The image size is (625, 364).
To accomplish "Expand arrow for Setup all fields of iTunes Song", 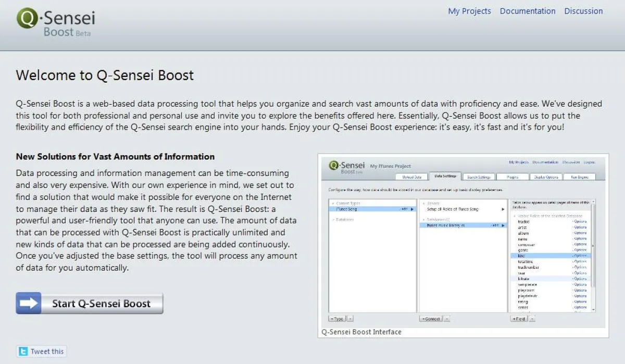I will [x=503, y=209].
